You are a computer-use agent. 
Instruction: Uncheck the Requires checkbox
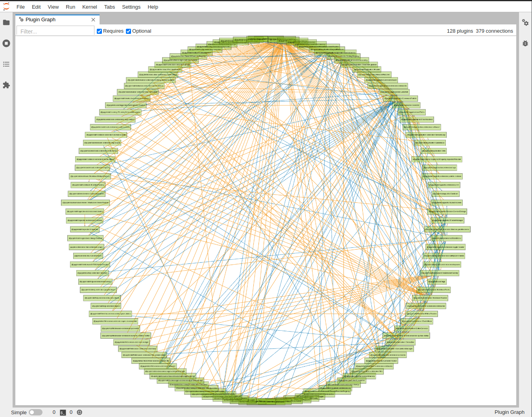pos(99,31)
